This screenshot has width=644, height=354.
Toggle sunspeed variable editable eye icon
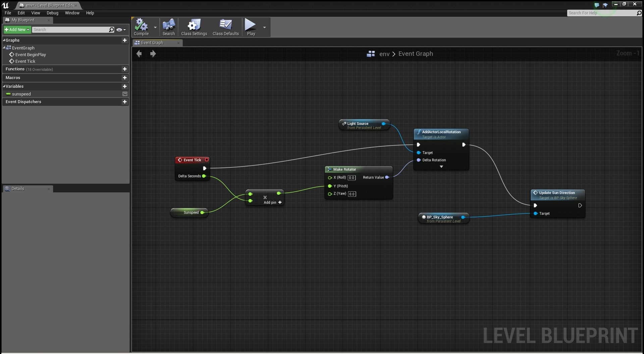click(125, 94)
